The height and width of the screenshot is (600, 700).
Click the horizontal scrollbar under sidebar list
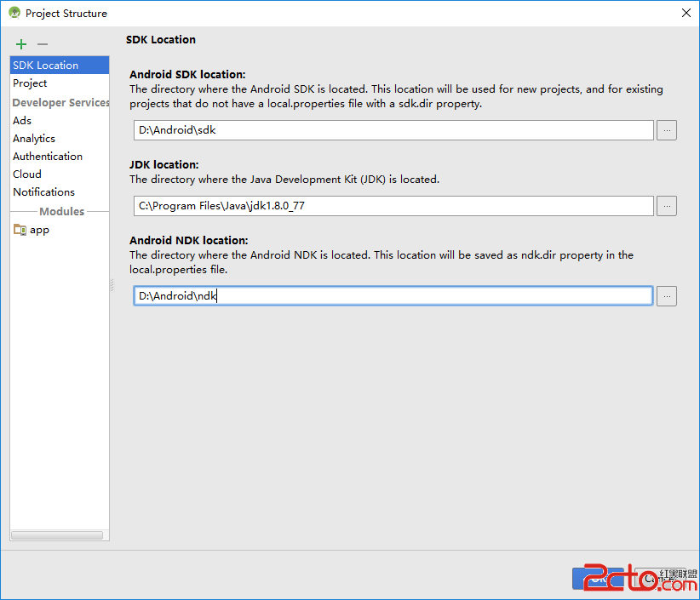tap(58, 535)
